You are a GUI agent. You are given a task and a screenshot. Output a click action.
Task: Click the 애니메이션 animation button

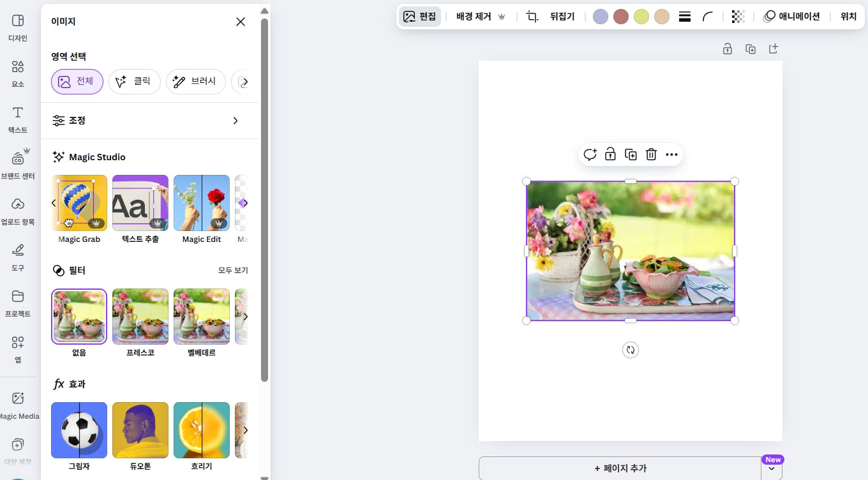coord(792,17)
